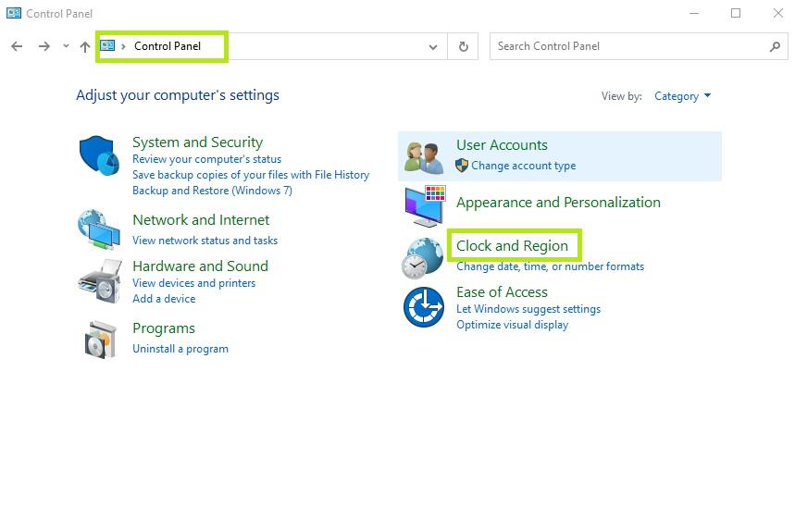
Task: Open Backup and Restore (Windows 7)
Action: (212, 191)
